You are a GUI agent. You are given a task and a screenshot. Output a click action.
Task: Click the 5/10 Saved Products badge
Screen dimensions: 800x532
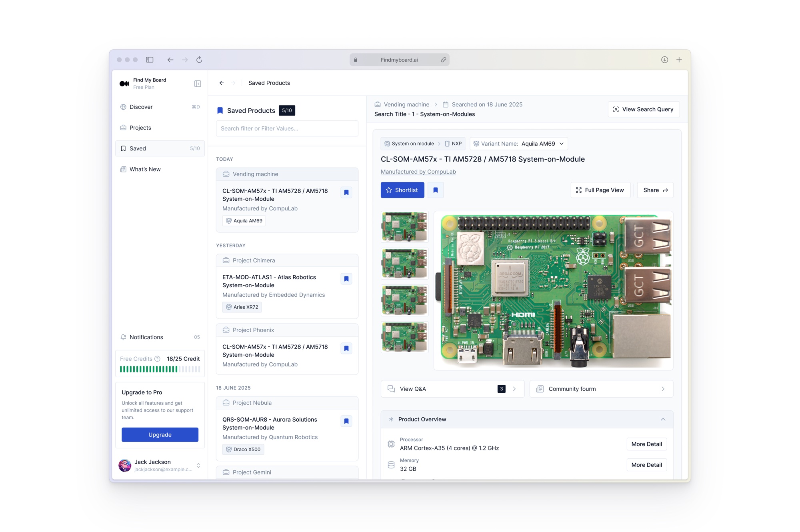click(287, 110)
